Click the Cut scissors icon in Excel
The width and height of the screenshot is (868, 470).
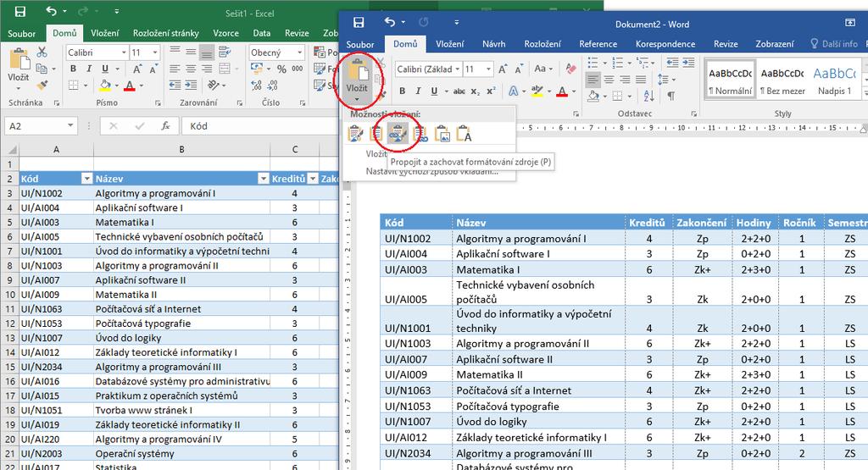point(42,52)
